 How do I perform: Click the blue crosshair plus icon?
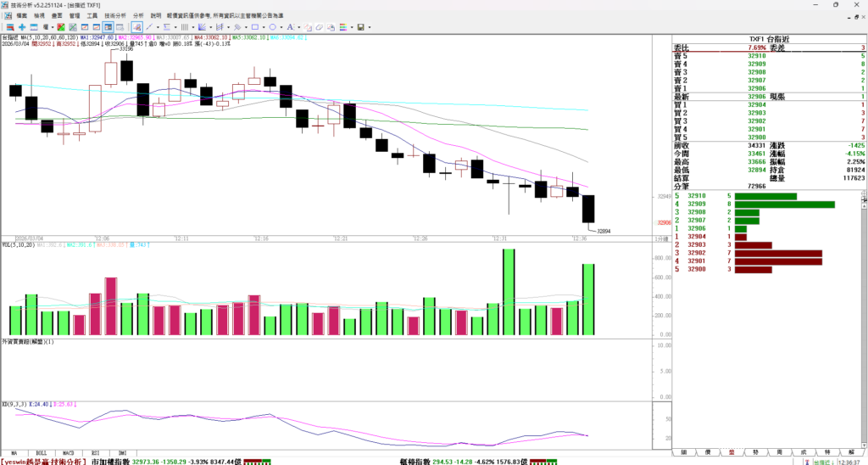(x=22, y=27)
